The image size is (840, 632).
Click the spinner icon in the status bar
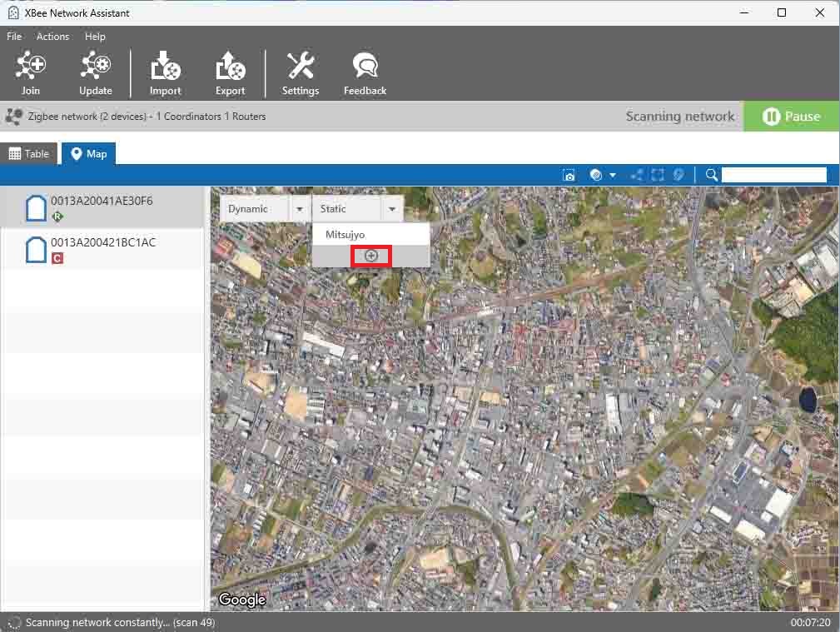[x=13, y=622]
